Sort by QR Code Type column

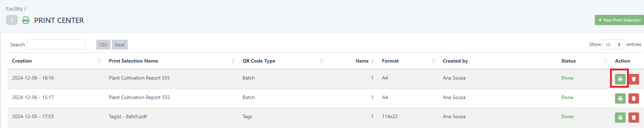coord(282,61)
